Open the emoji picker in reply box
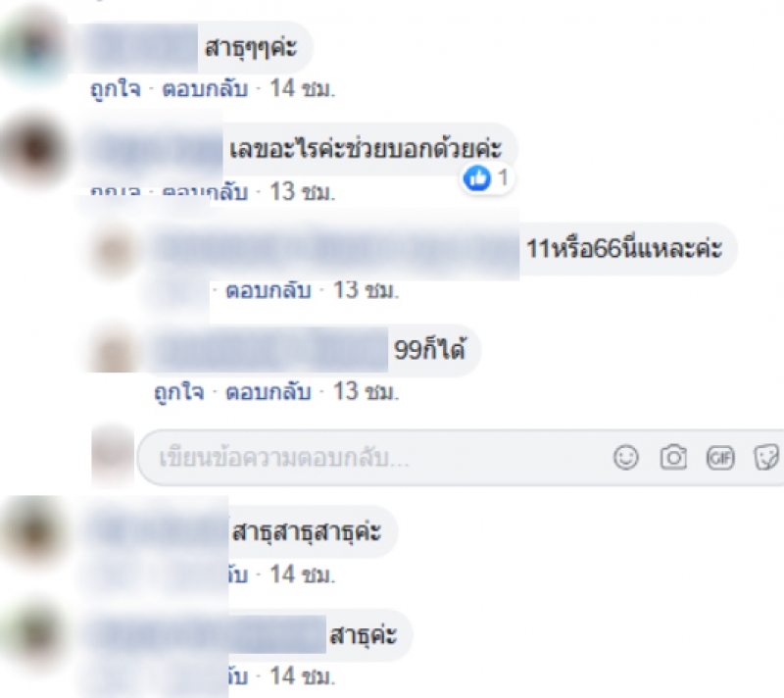 coord(626,458)
